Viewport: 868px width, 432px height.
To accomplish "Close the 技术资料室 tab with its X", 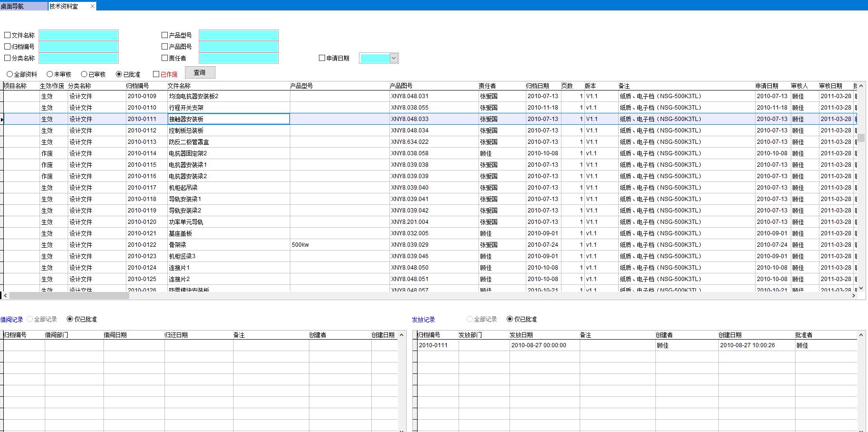I will pyautogui.click(x=92, y=6).
